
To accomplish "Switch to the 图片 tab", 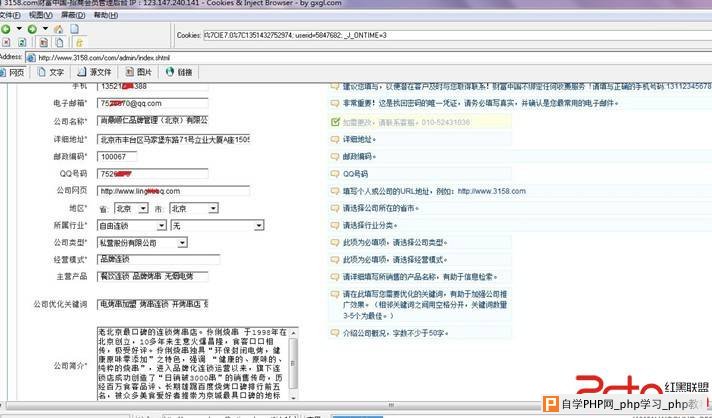I will click(139, 72).
